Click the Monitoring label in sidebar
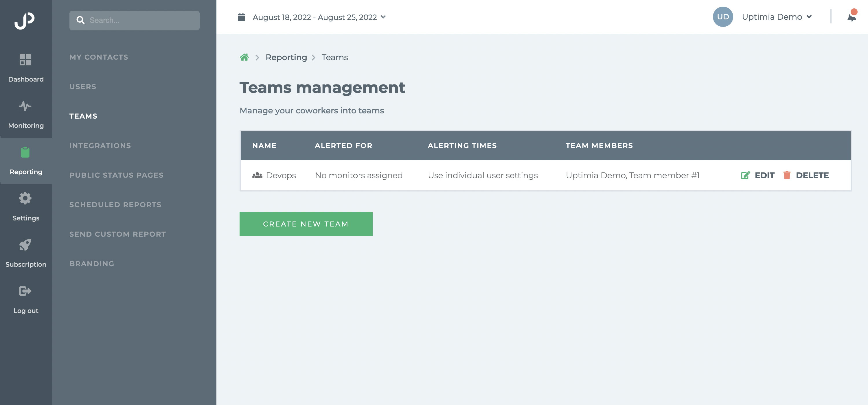This screenshot has width=868, height=405. click(x=26, y=125)
